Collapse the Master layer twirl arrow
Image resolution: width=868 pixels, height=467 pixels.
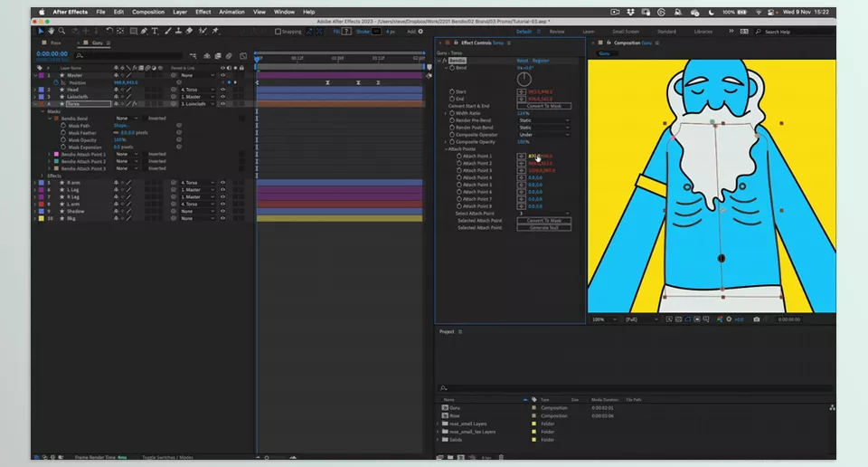pos(35,75)
